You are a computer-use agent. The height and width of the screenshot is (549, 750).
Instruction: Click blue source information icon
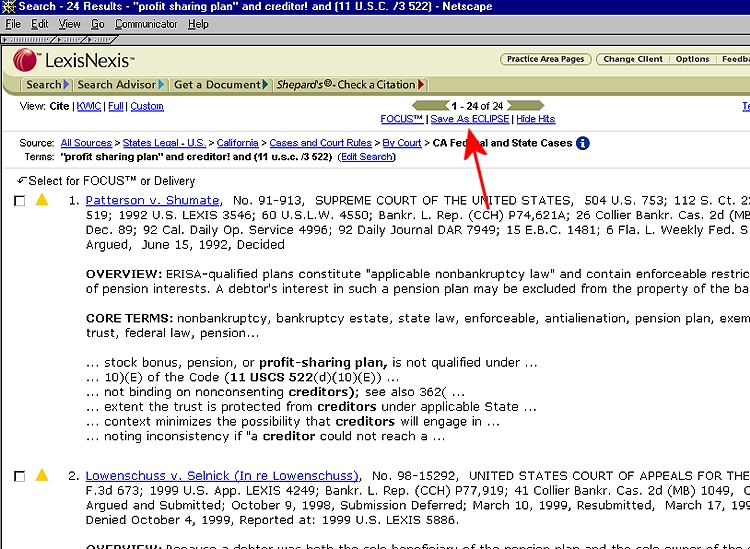[x=583, y=143]
